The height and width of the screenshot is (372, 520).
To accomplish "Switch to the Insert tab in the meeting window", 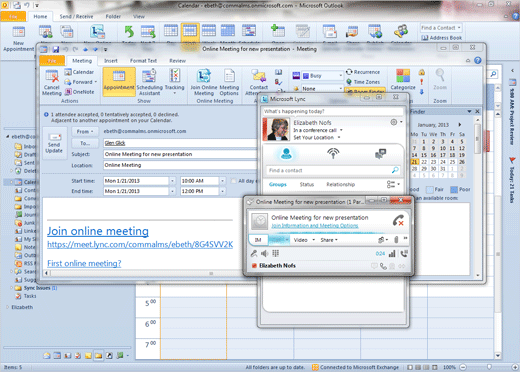I will pos(111,61).
